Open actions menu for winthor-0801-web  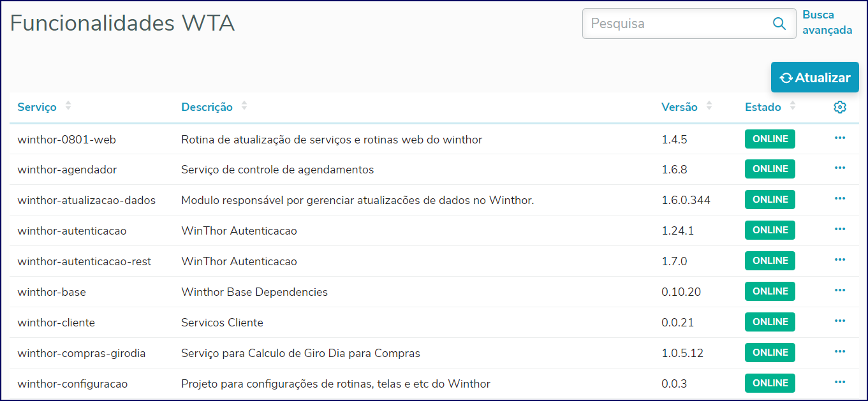tap(839, 138)
